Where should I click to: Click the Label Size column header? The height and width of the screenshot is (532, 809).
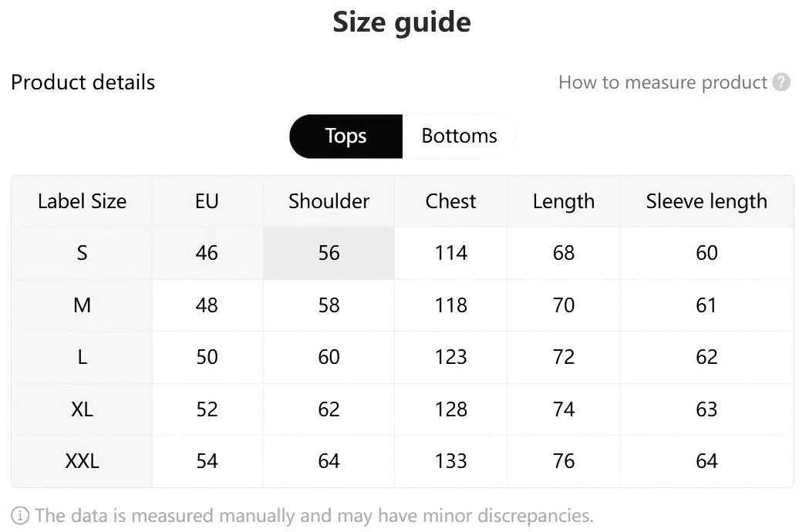tap(82, 201)
